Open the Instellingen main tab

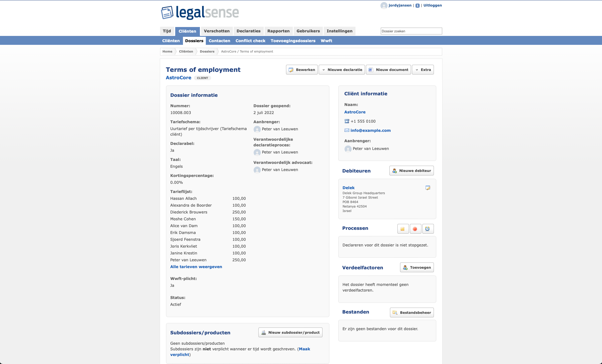coord(339,31)
